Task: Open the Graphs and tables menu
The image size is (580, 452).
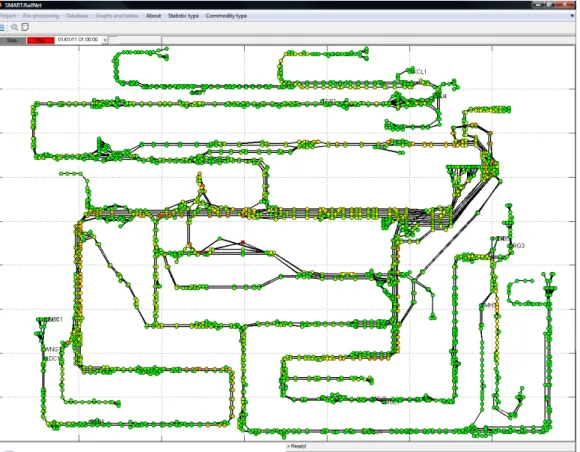Action: [x=117, y=16]
